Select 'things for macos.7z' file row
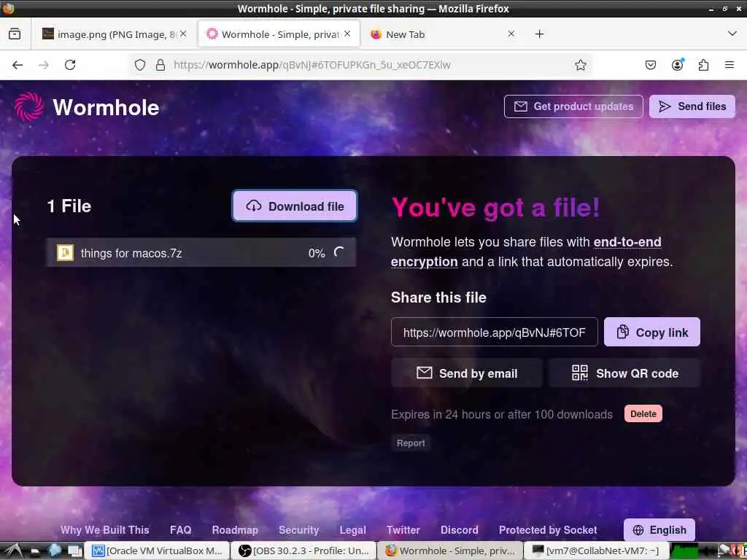The height and width of the screenshot is (560, 747). (x=201, y=253)
